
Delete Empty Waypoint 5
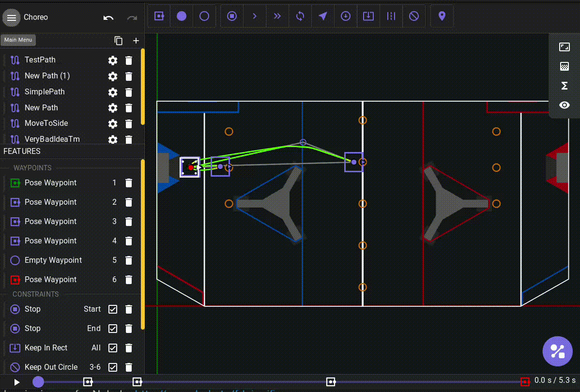coord(129,260)
